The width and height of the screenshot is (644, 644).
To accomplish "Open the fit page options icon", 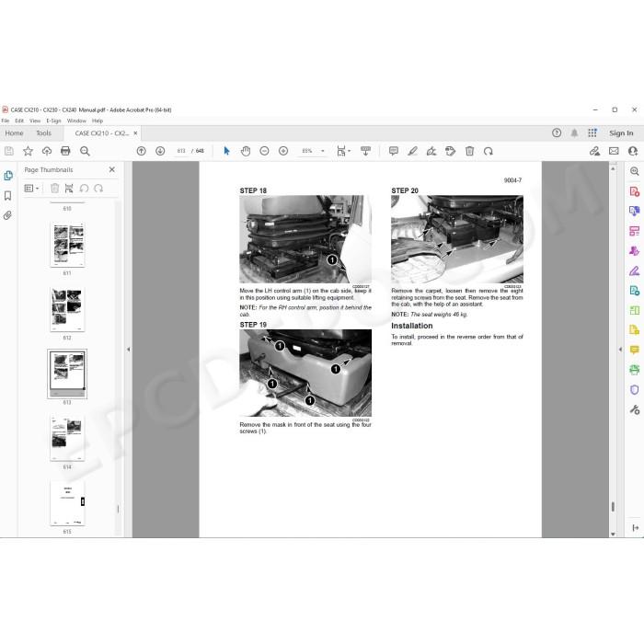I will click(x=343, y=151).
